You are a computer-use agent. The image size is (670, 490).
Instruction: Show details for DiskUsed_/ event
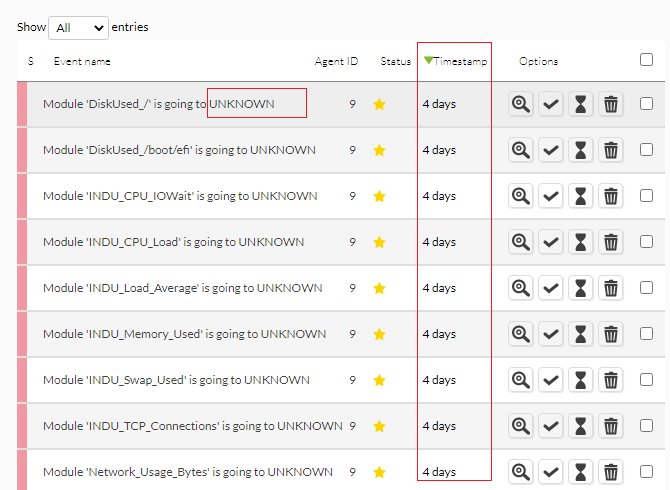(520, 104)
